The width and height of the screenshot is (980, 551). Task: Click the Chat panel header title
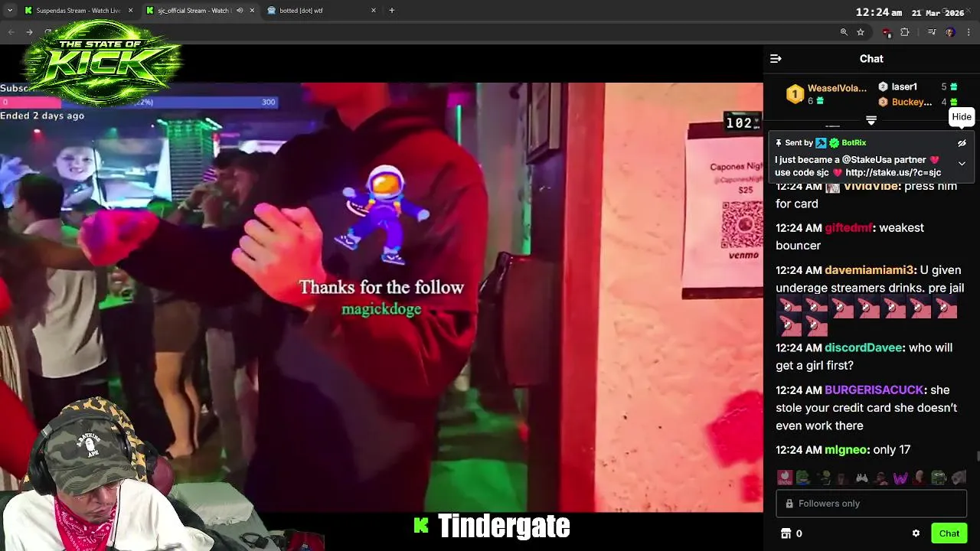click(x=871, y=59)
